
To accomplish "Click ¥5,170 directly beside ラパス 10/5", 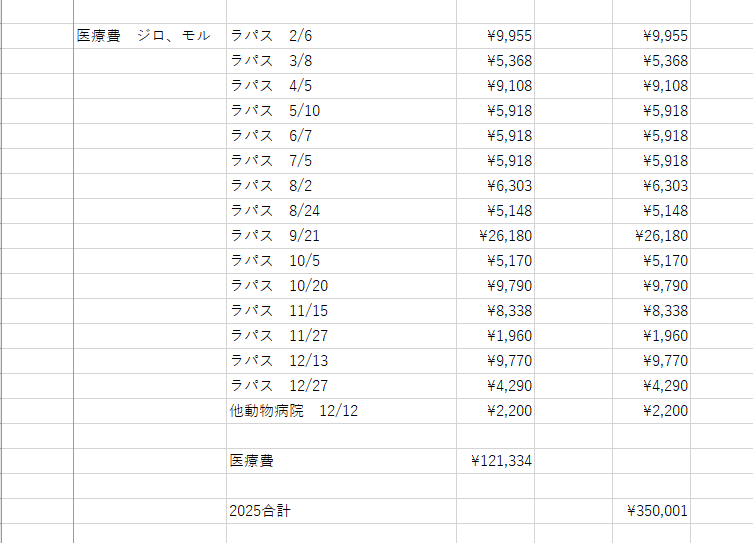I will coord(495,261).
